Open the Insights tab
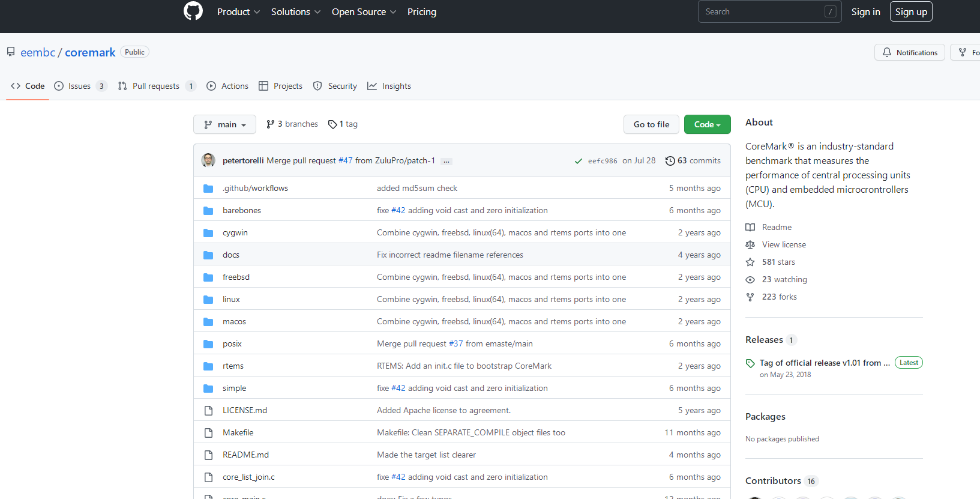Screen dimensions: 980x499 tap(389, 86)
